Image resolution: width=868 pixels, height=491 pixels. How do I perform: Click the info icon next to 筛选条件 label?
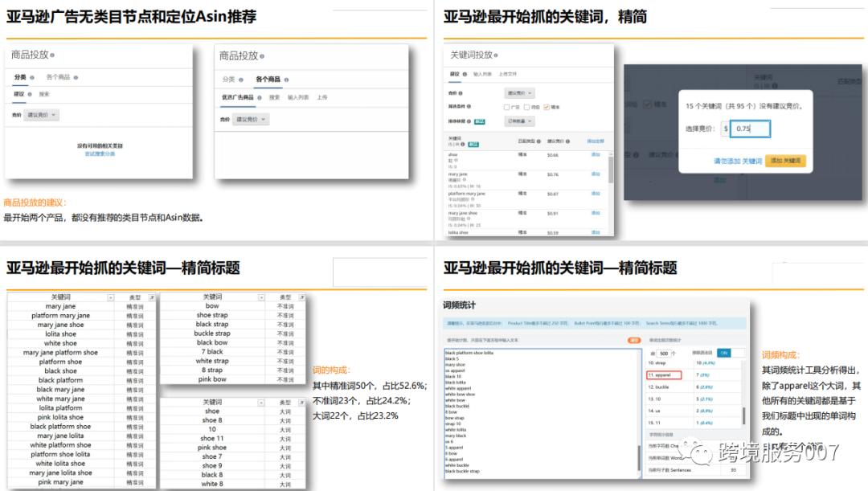coord(469,106)
